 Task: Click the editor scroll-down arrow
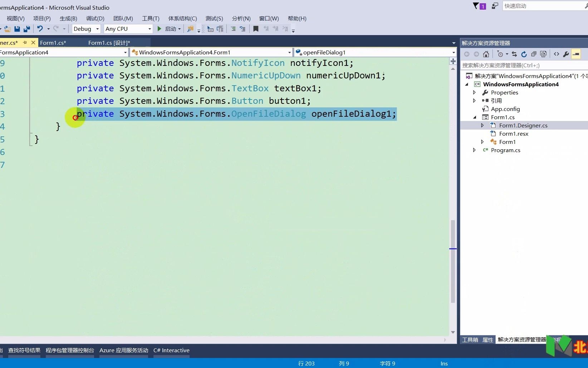(x=453, y=332)
